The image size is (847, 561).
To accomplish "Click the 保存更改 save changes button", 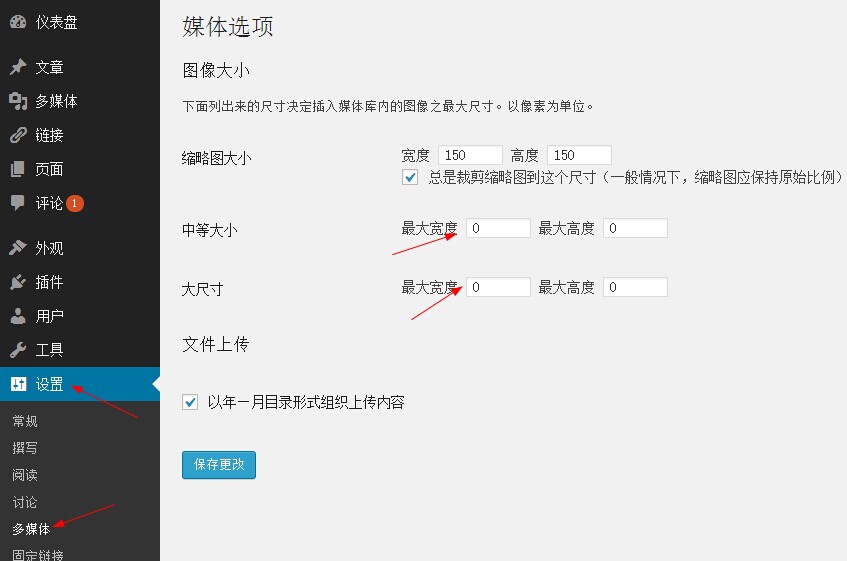I will 219,465.
